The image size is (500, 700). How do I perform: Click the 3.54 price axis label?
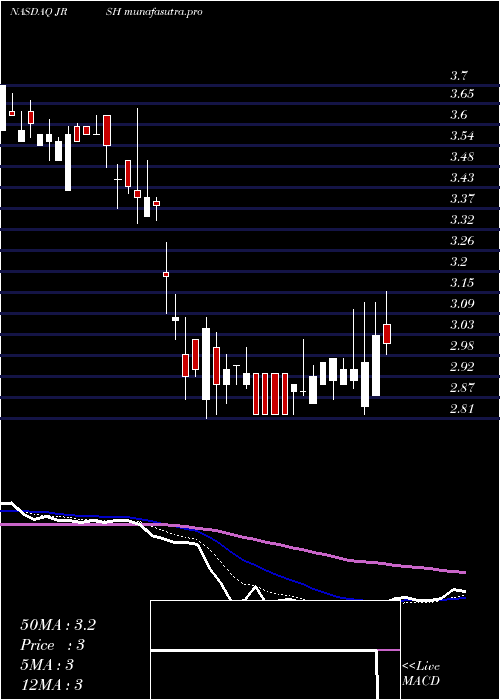tap(462, 136)
